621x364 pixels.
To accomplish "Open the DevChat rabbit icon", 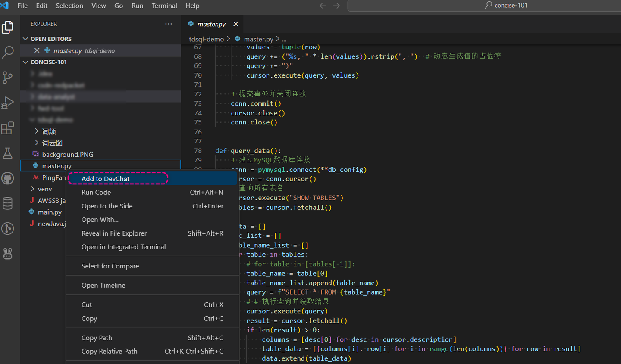I will click(8, 254).
